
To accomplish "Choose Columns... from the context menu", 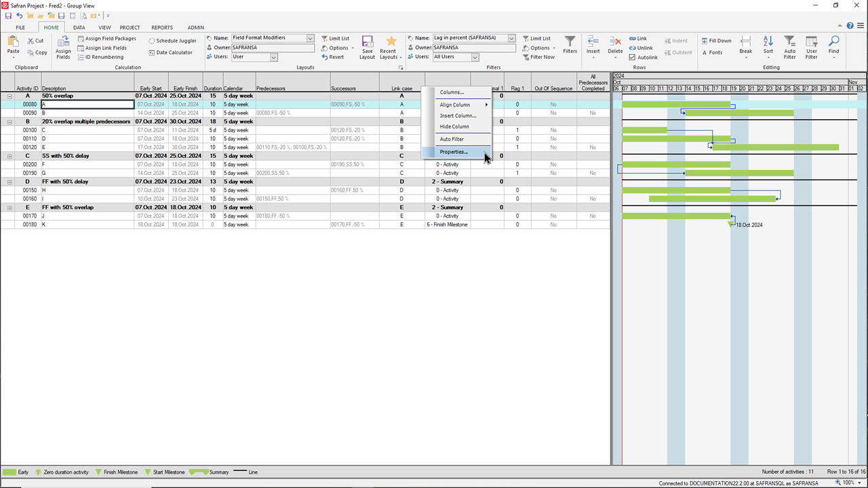I will (x=456, y=92).
